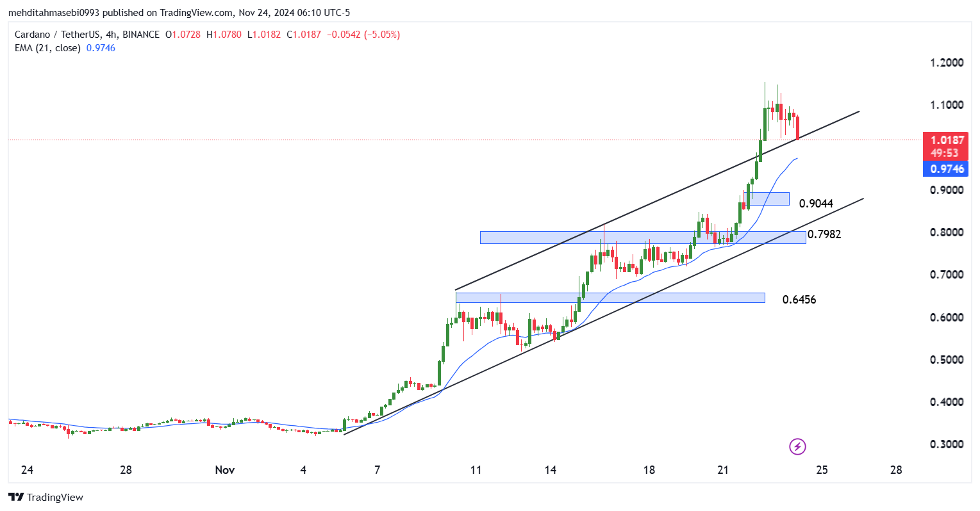Click the 0.3000 price axis label

point(947,444)
